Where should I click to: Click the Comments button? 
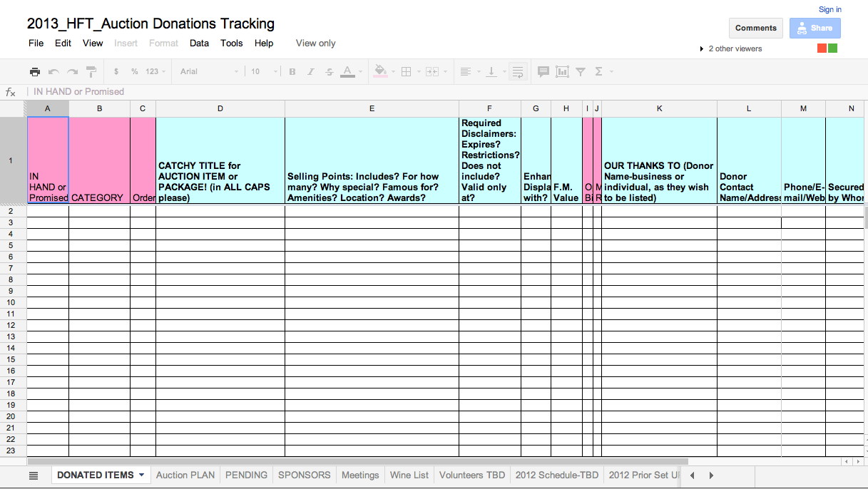click(755, 28)
